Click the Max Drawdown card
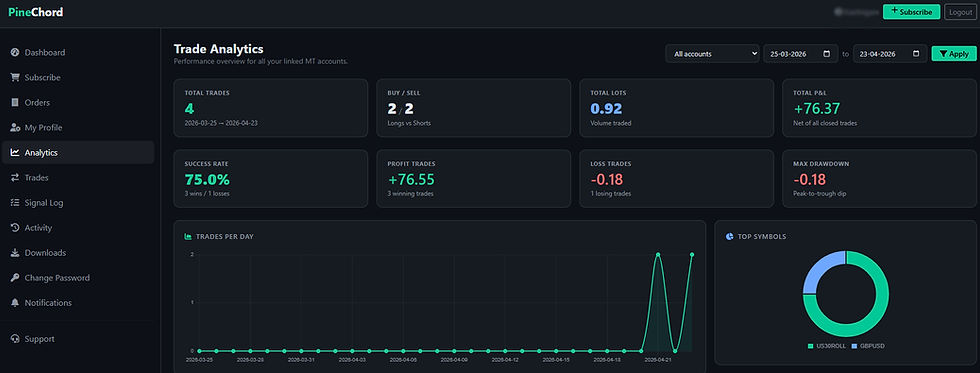 coord(879,179)
